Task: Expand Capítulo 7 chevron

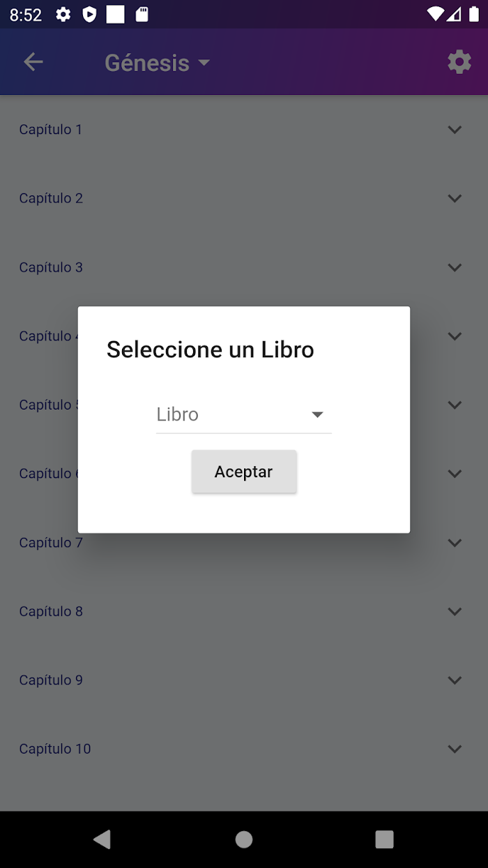Action: 455,542
